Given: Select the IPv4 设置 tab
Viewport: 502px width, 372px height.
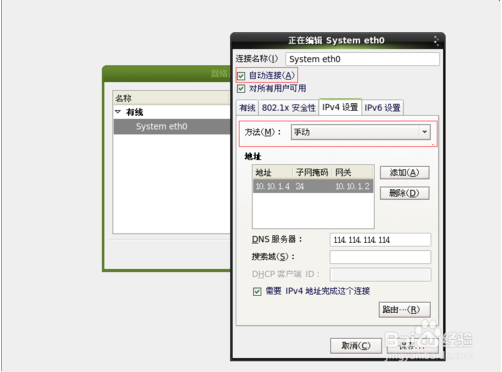Looking at the screenshot, I should coord(340,107).
